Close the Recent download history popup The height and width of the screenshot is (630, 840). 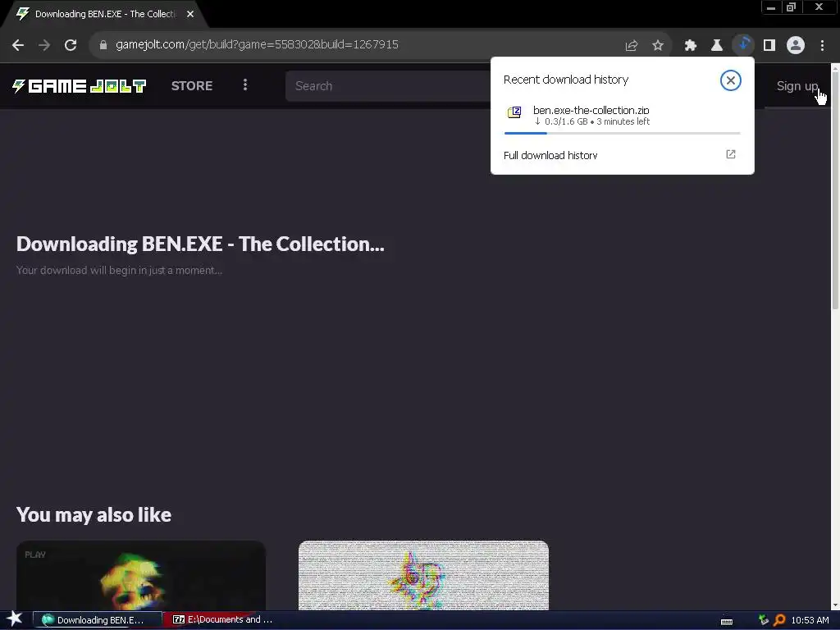pyautogui.click(x=730, y=80)
